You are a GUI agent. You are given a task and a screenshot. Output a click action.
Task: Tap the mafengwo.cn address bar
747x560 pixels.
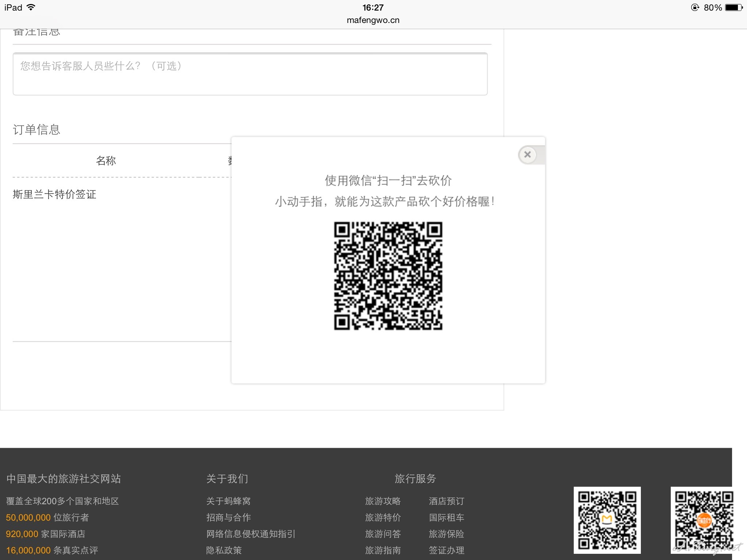pyautogui.click(x=373, y=20)
